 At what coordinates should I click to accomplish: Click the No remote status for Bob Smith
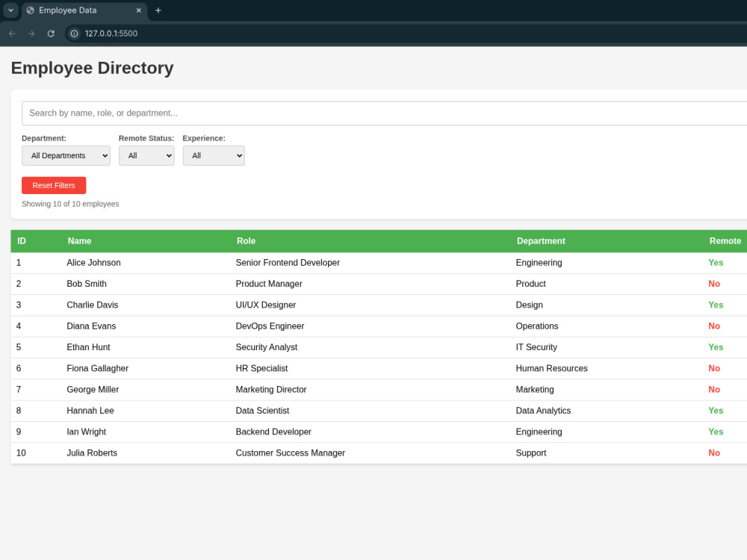click(x=714, y=284)
